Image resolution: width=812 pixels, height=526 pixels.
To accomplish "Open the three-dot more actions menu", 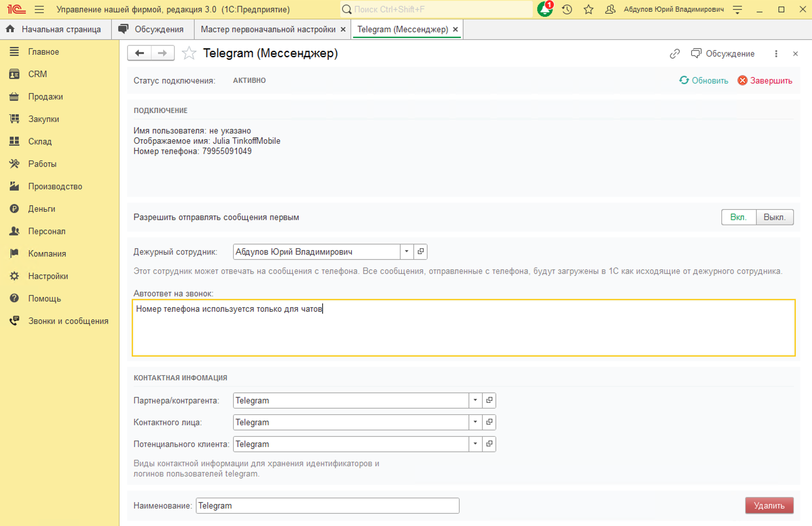I will click(776, 54).
